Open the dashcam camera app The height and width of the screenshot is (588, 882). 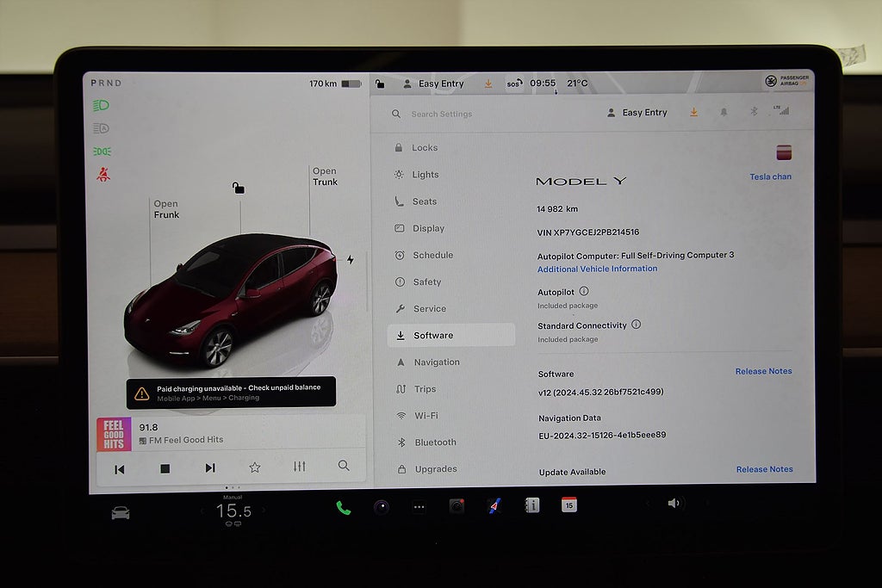point(457,506)
